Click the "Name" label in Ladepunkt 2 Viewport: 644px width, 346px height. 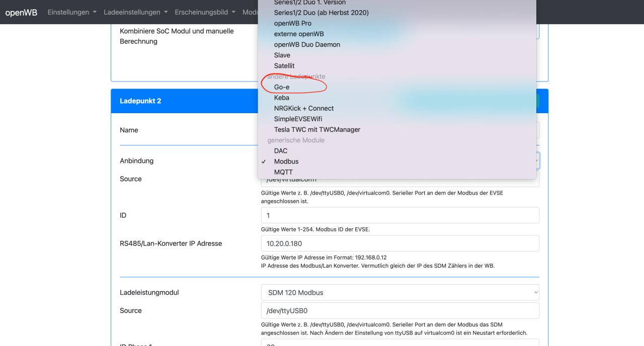(x=129, y=130)
